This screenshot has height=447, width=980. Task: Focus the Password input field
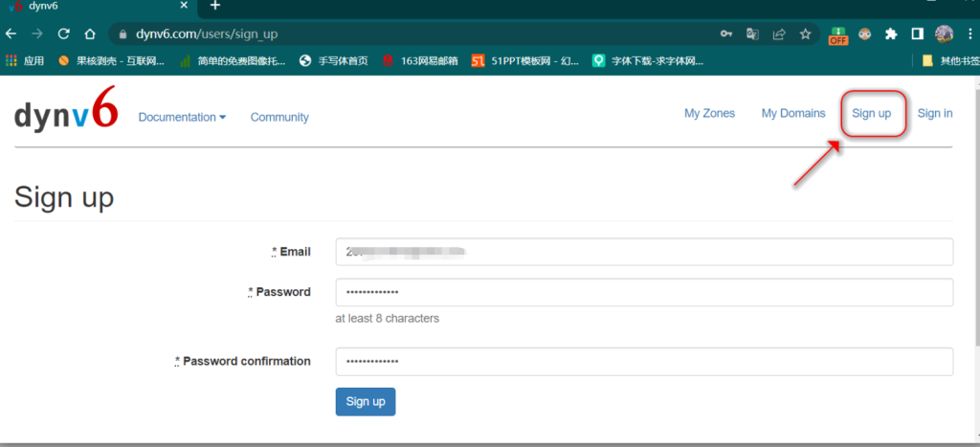(644, 293)
